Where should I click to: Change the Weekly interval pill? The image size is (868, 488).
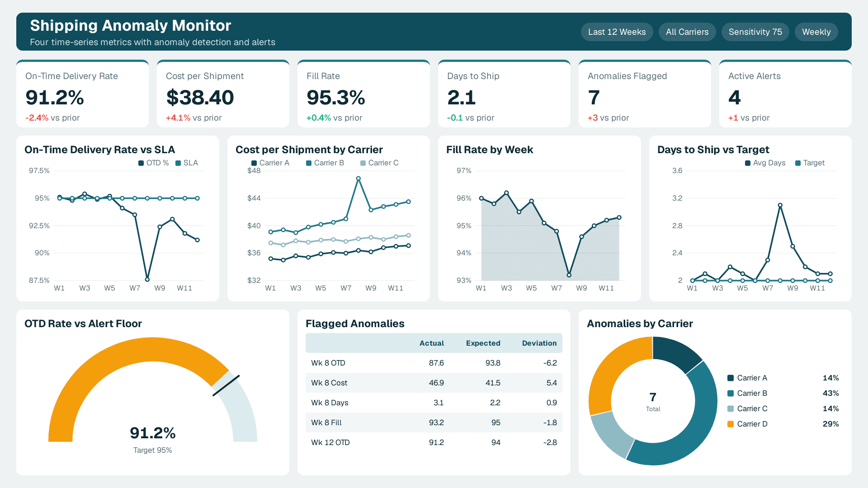click(816, 32)
